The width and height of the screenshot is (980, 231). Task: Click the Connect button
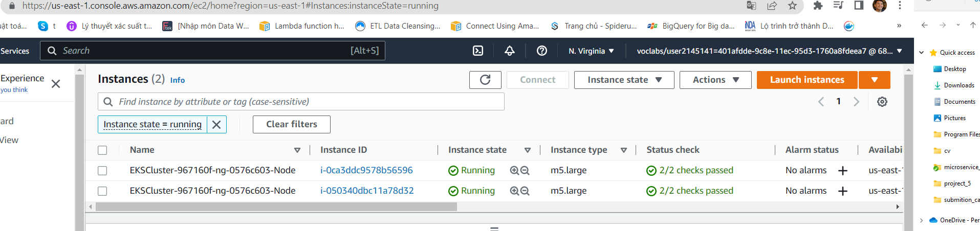click(537, 80)
